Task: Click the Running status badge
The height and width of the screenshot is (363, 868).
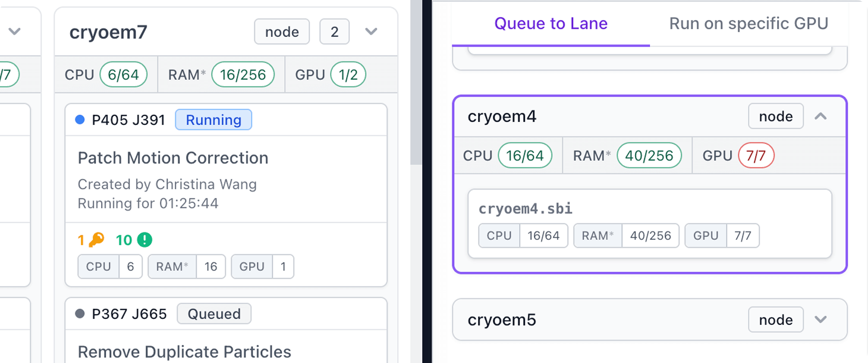Action: pyautogui.click(x=213, y=120)
